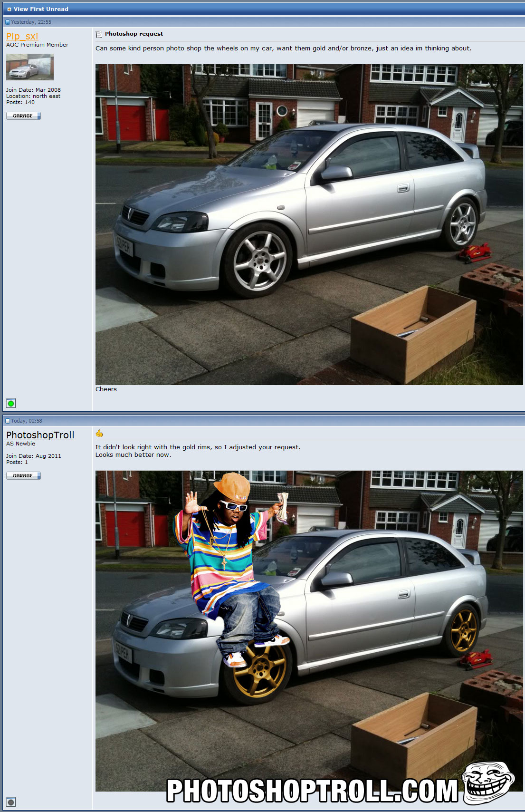This screenshot has width=525, height=812.
Task: Click the thumbs-up post icon
Action: pyautogui.click(x=99, y=433)
